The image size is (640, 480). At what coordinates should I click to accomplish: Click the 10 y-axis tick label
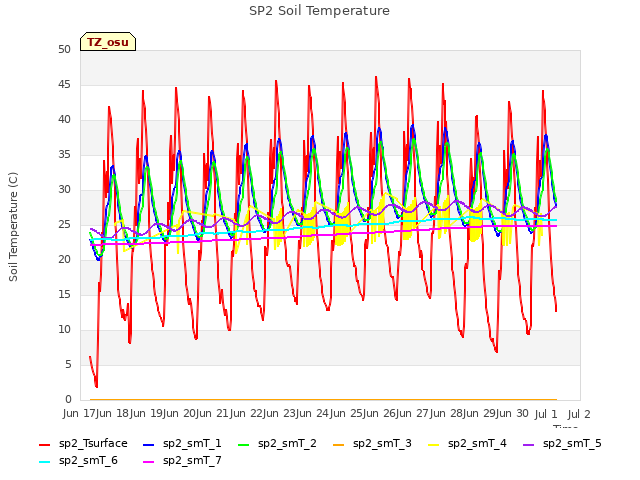[x=64, y=329]
